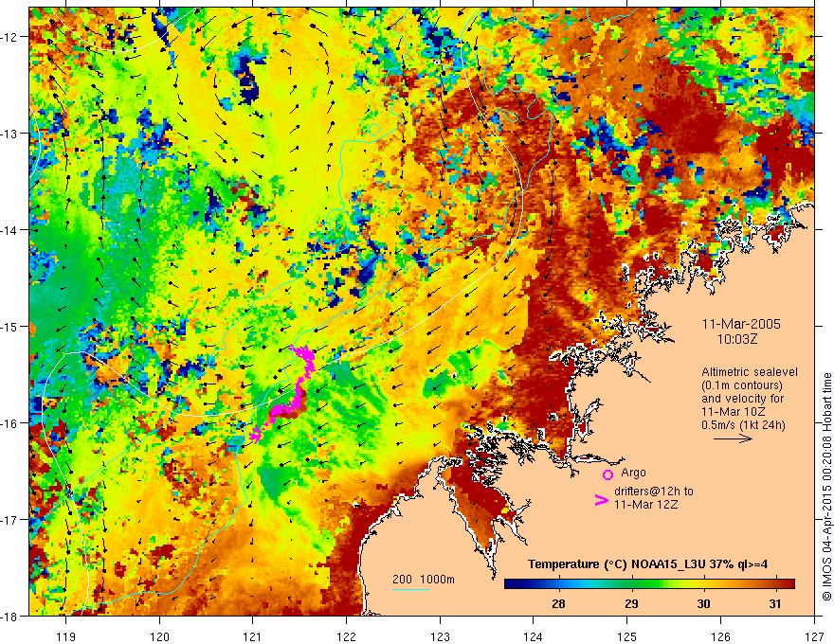Click the longitude axis label 126
The image size is (834, 644).
coord(720,636)
